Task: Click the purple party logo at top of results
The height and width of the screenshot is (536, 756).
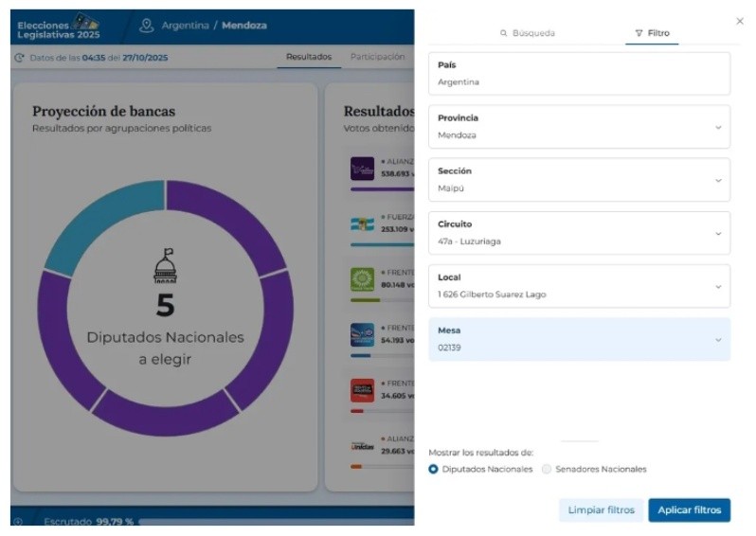Action: click(363, 169)
